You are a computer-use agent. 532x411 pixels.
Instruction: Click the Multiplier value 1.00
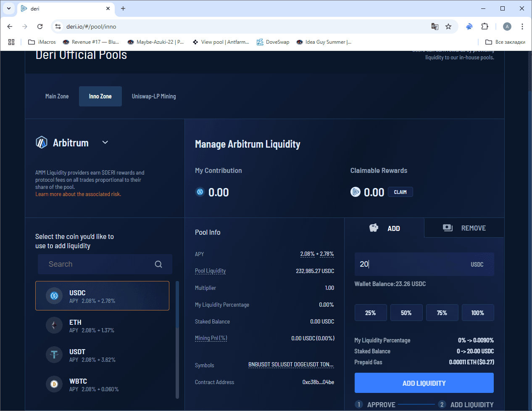tap(329, 288)
